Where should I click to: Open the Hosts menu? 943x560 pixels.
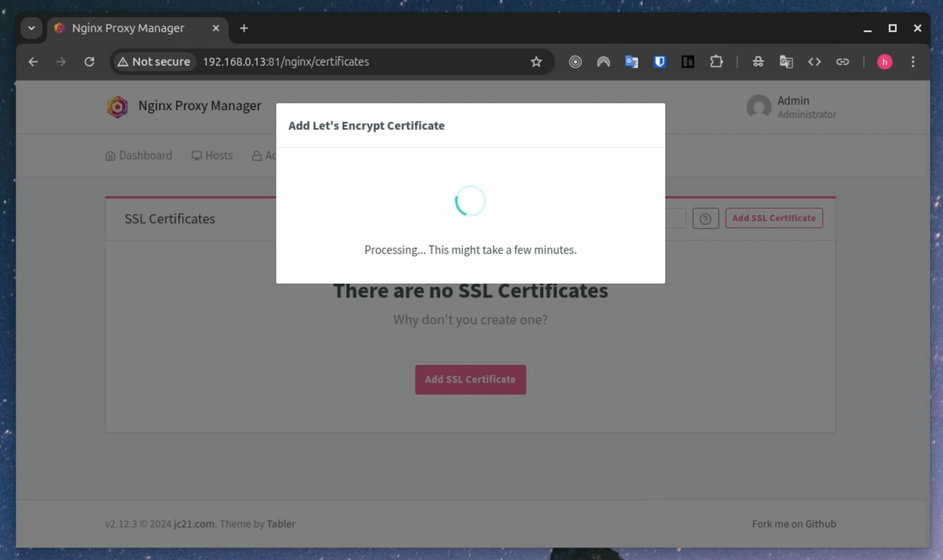click(212, 155)
